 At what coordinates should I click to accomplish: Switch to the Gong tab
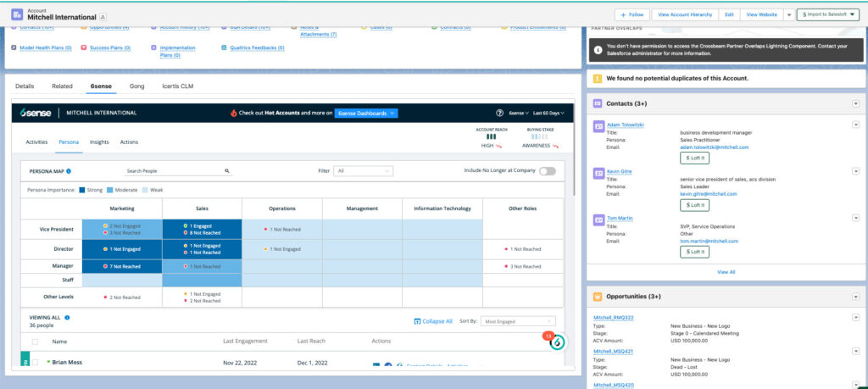click(x=136, y=86)
